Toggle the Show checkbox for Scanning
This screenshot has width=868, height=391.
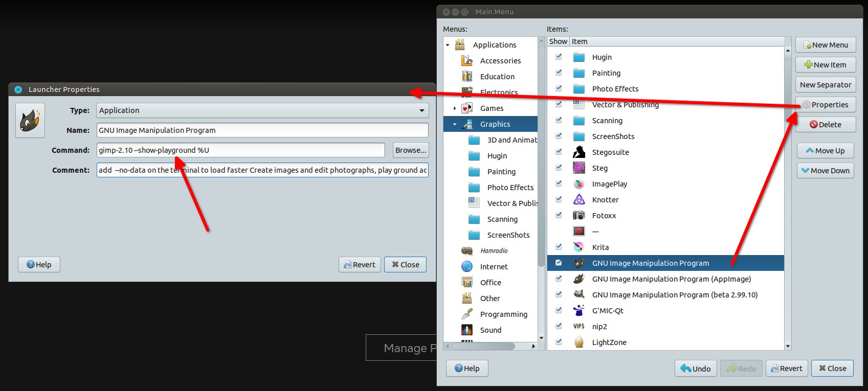coord(559,120)
